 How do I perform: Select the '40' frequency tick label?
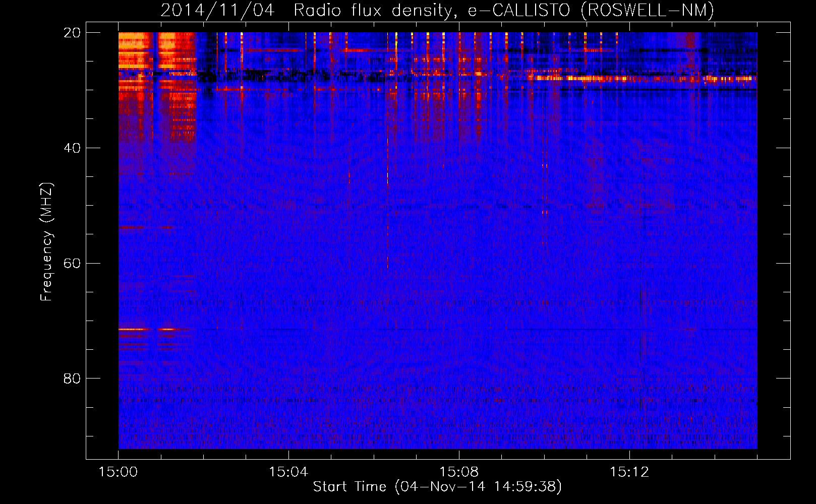(x=72, y=148)
